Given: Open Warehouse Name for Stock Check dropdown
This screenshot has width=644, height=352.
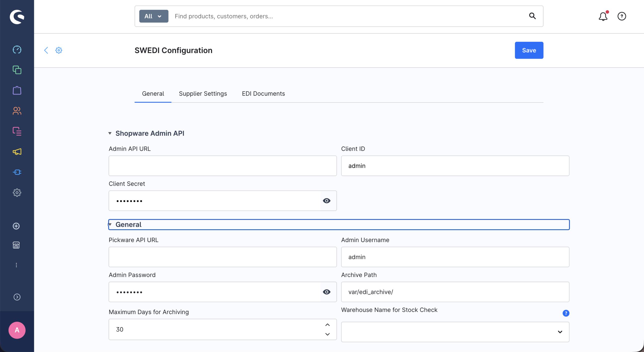Looking at the screenshot, I should tap(455, 332).
